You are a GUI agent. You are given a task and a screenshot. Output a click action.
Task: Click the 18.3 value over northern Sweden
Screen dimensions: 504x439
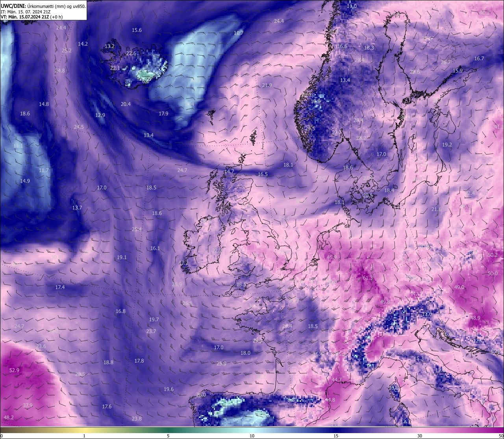pyautogui.click(x=369, y=48)
